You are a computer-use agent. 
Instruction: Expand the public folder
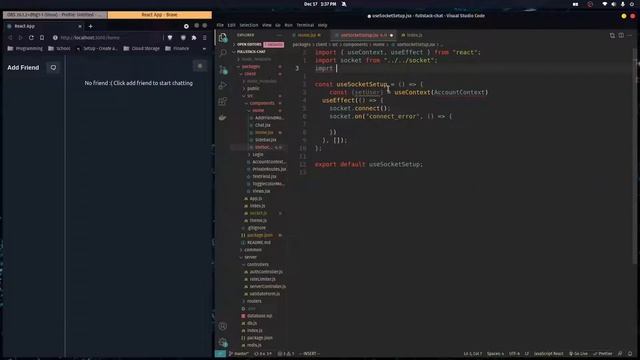(253, 88)
